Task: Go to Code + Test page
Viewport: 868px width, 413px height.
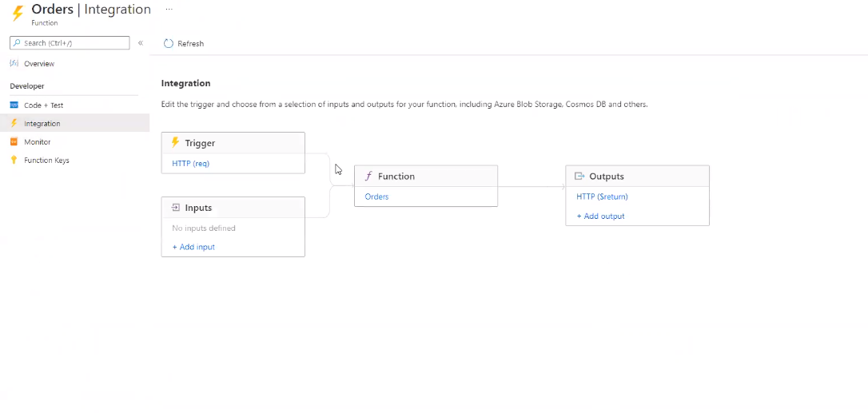Action: point(43,105)
